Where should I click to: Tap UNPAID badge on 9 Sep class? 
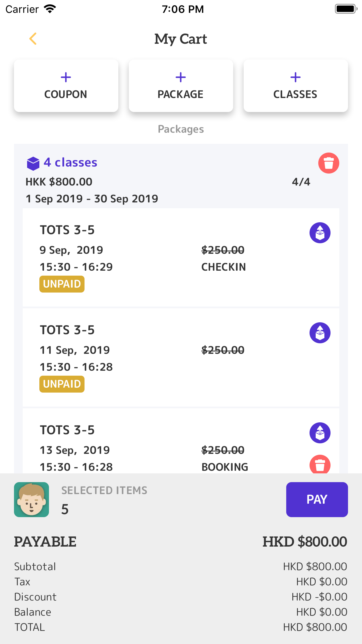62,284
